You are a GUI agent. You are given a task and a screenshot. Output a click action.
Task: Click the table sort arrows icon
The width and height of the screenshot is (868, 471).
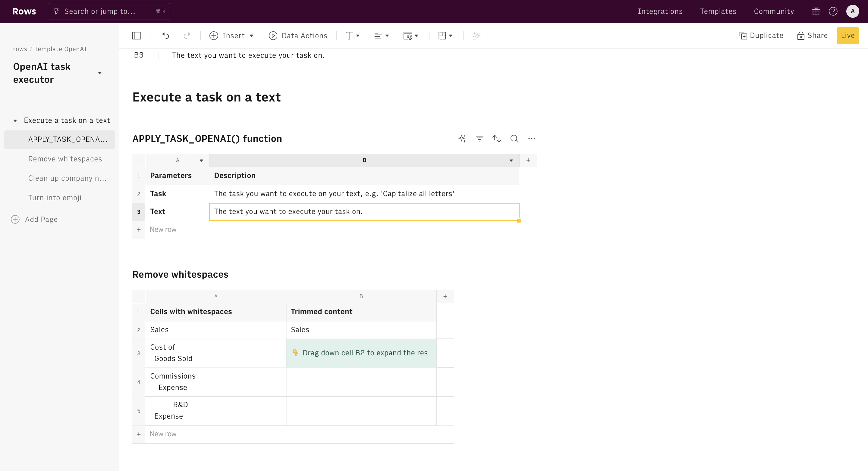[x=497, y=139]
